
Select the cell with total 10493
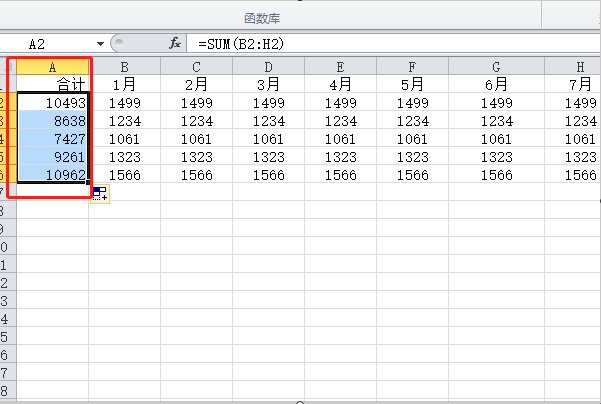[x=52, y=102]
